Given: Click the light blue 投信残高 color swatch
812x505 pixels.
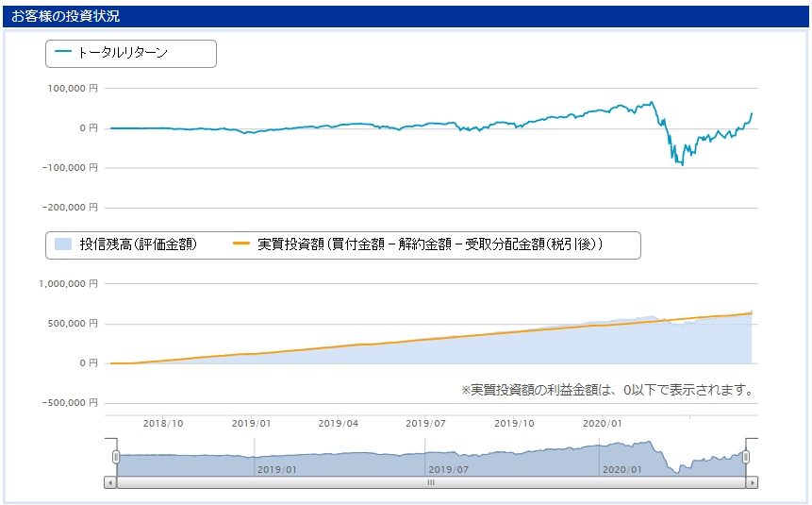Looking at the screenshot, I should pyautogui.click(x=63, y=244).
